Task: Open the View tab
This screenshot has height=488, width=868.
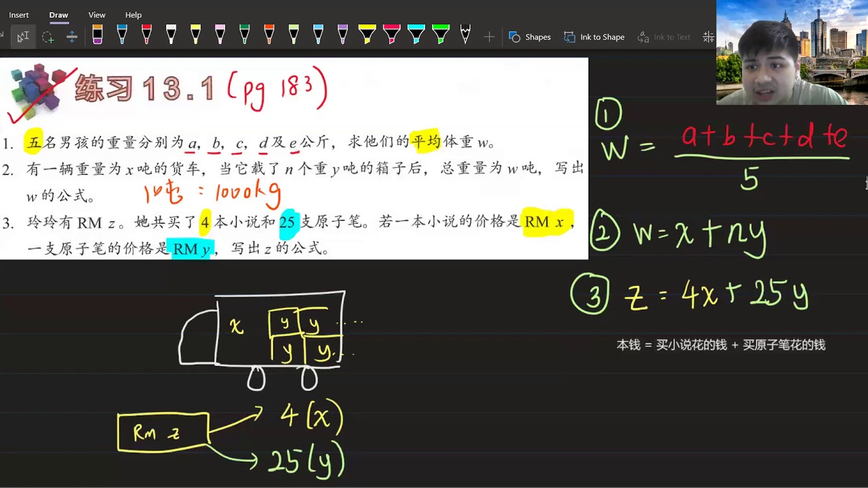Action: pos(97,15)
